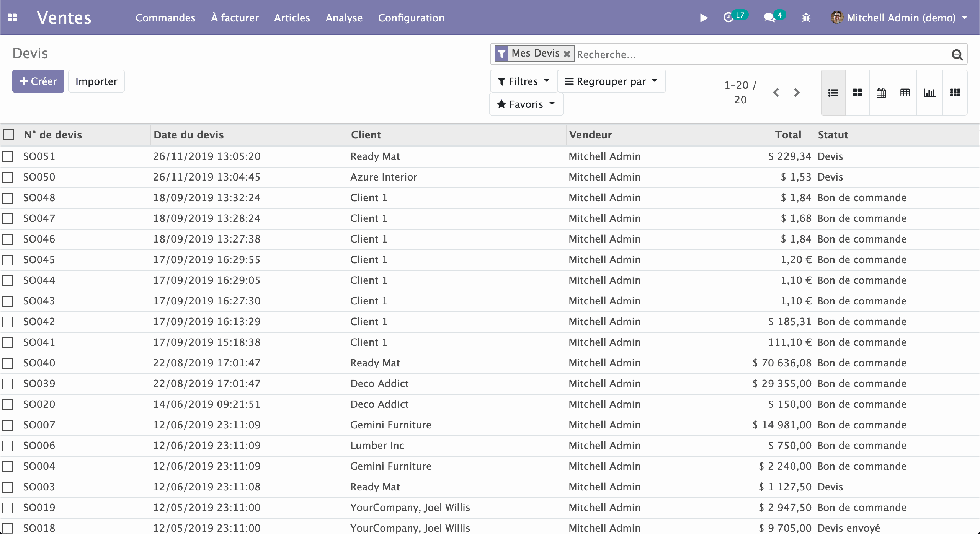Switch to graph view
The image size is (980, 534).
(929, 93)
